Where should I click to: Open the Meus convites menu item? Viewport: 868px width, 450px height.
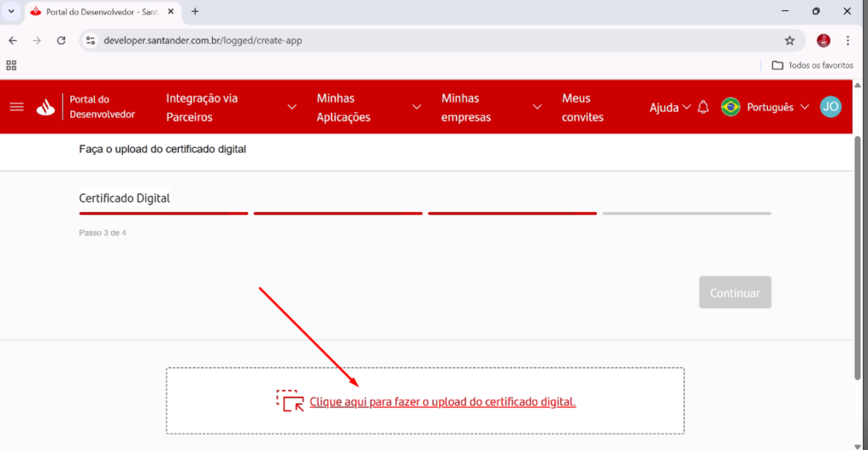pos(582,108)
